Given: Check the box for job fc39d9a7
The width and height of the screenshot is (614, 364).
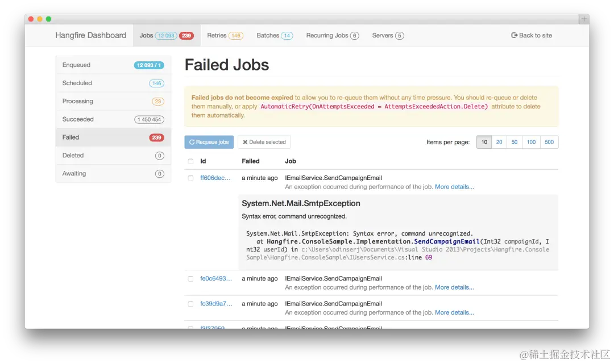Looking at the screenshot, I should (190, 304).
